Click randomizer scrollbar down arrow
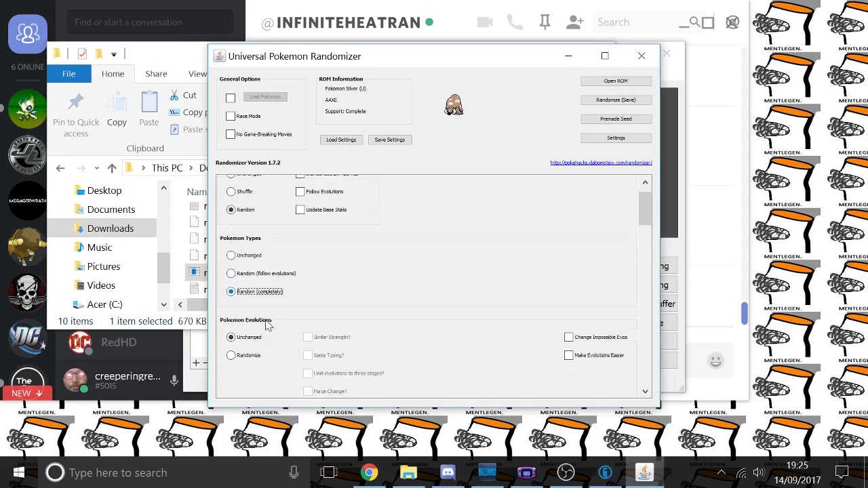Screen dimensions: 868x488 [x=645, y=391]
